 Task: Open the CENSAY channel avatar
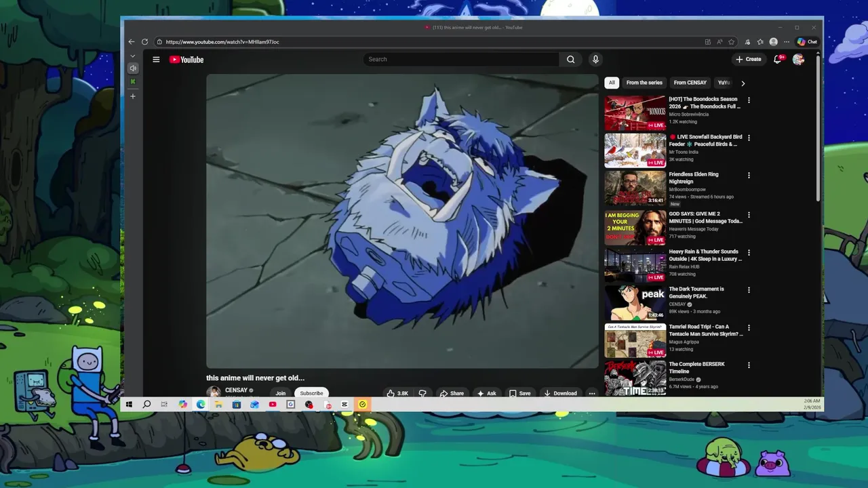pyautogui.click(x=214, y=392)
